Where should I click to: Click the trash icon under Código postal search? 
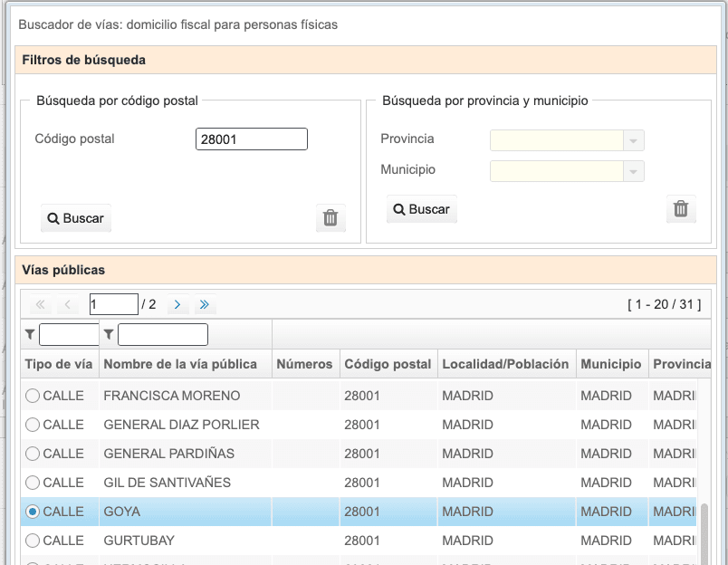[330, 218]
